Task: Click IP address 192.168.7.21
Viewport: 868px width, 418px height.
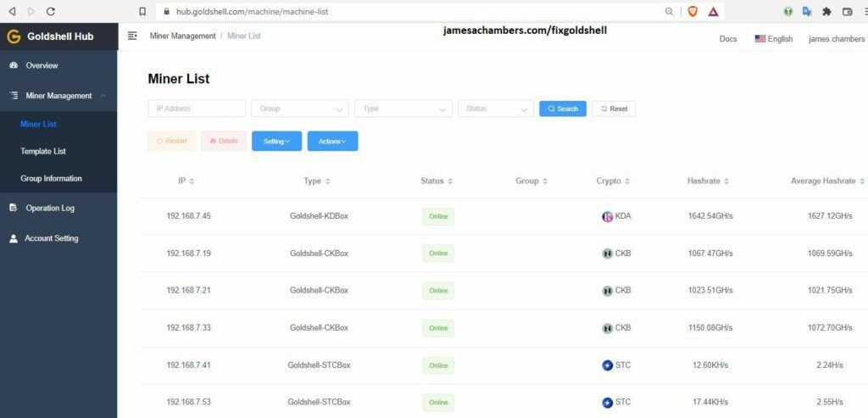Action: (189, 291)
